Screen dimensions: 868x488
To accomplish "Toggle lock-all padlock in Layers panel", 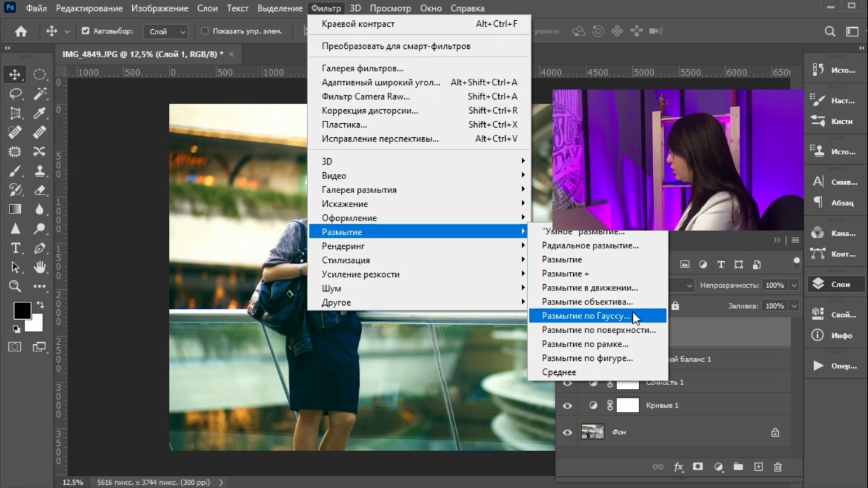I will point(675,306).
